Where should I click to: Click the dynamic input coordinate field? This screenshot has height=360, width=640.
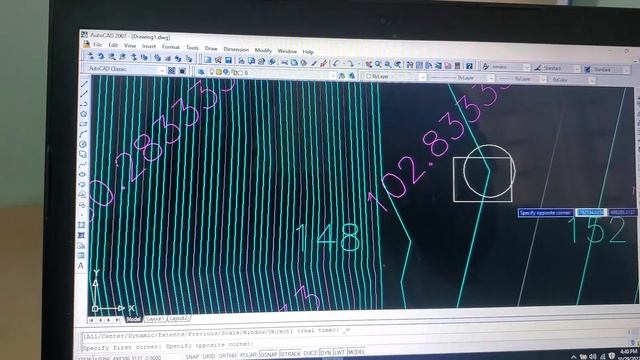click(x=591, y=212)
